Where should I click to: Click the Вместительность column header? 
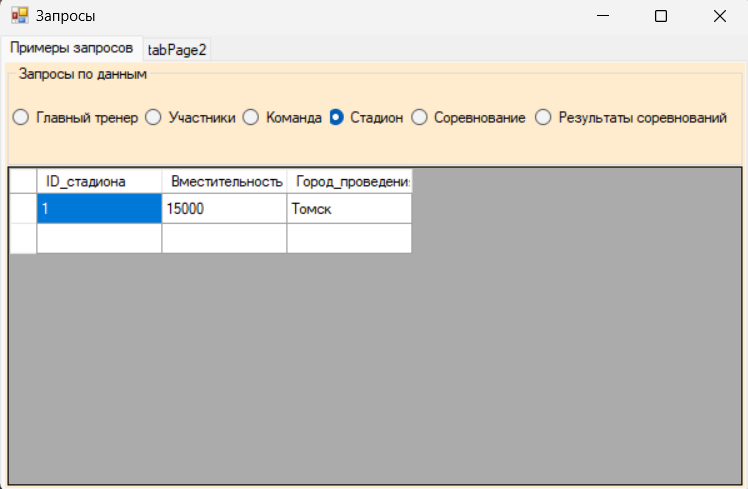point(224,181)
